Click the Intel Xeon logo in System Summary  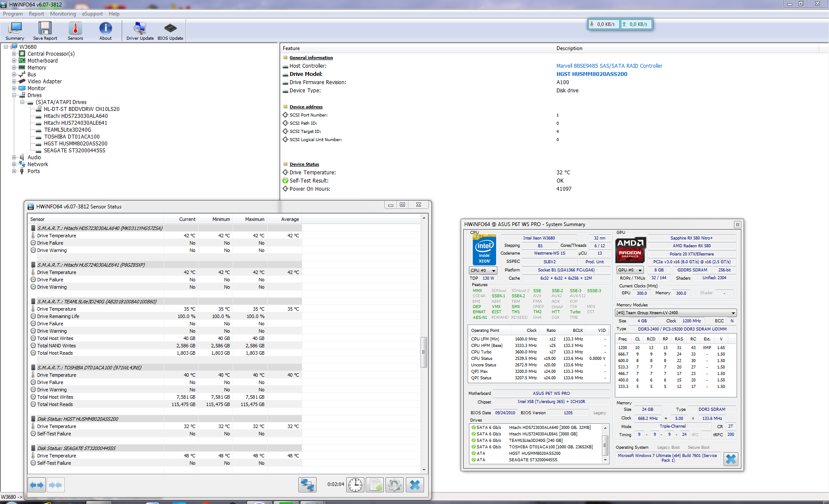tap(484, 250)
